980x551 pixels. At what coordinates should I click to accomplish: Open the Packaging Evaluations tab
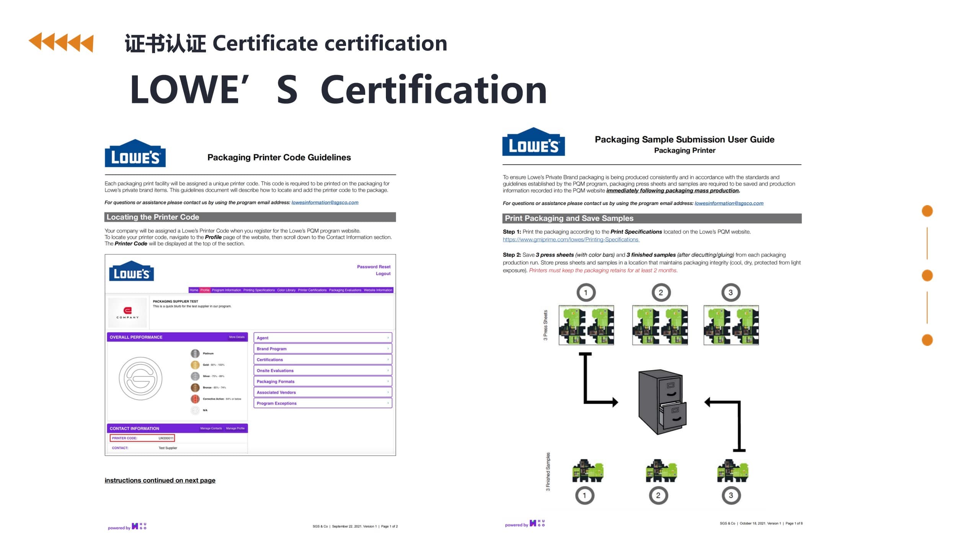(345, 290)
